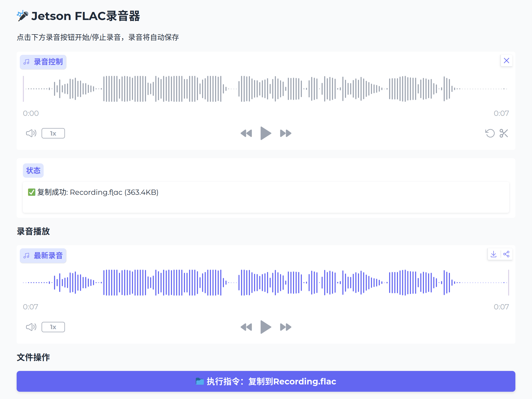This screenshot has width=532, height=399.
Task: Play the latest recording
Action: (265, 327)
